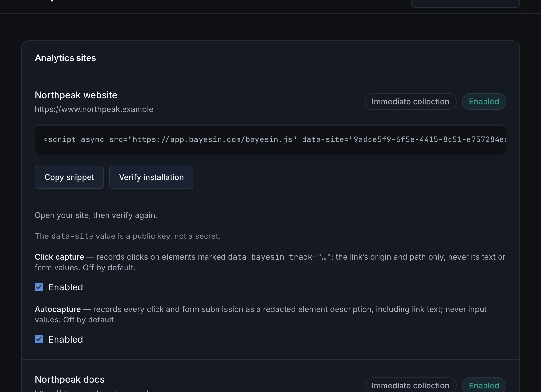Viewport: 541px width, 392px height.
Task: Click the Northpeak website script snippet box
Action: [x=270, y=140]
